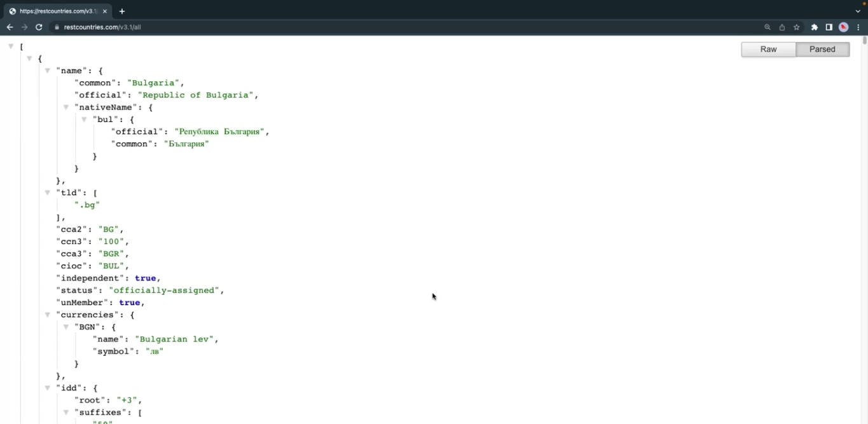Switch to Raw JSON view
Viewport: 868px width, 424px height.
768,50
